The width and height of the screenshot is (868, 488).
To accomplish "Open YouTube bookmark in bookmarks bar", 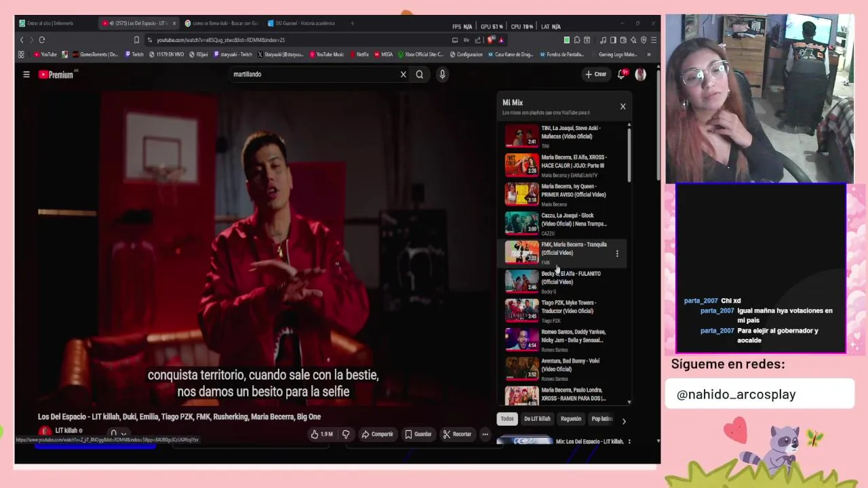I will point(45,54).
